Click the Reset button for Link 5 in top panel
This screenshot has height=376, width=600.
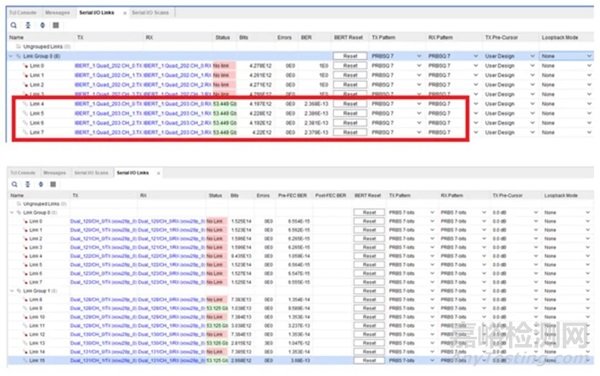pos(350,114)
